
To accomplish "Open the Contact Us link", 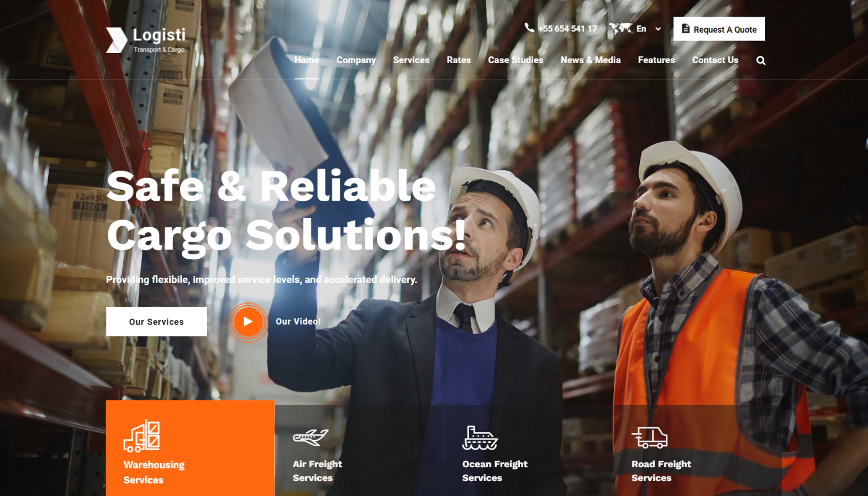I will pos(715,60).
